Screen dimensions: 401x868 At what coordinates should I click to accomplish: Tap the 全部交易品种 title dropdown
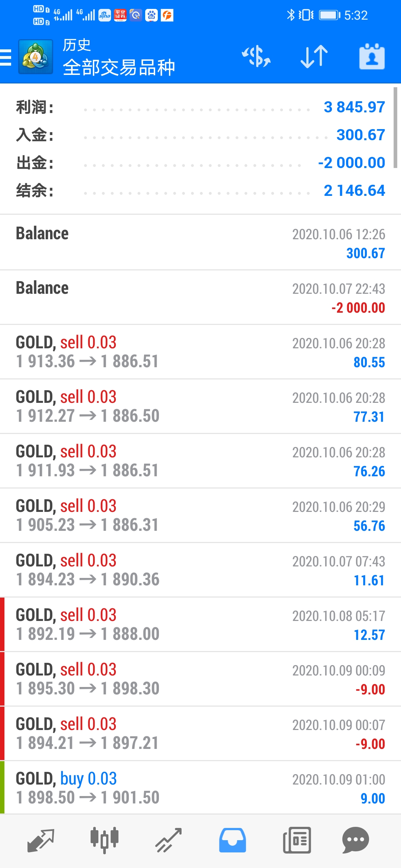pyautogui.click(x=119, y=67)
